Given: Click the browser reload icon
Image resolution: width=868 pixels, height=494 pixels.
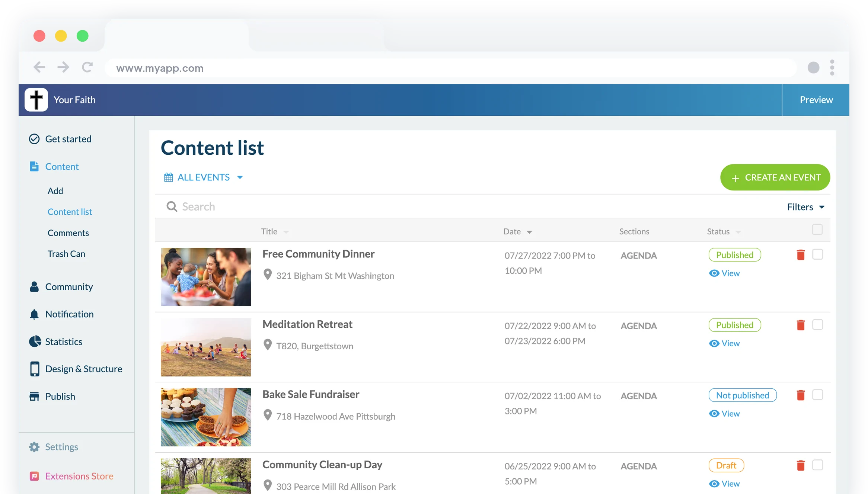Looking at the screenshot, I should (87, 67).
